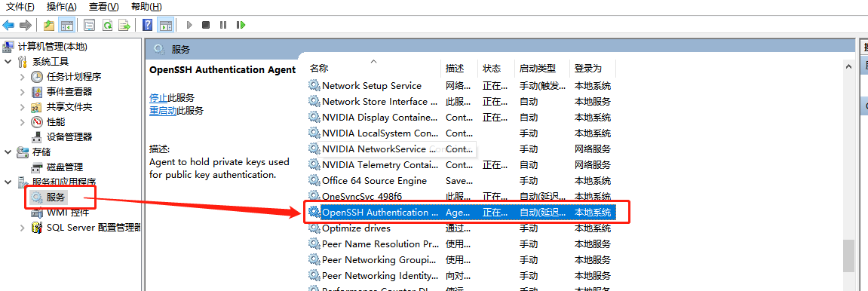Open the 操作(A) menu
The width and height of the screenshot is (868, 291).
click(62, 7)
